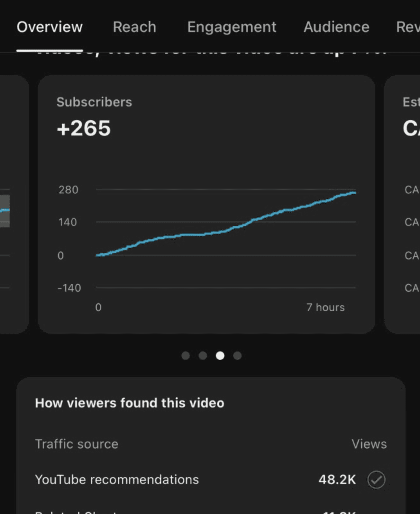
Task: Click the blue subscribers growth line chart
Action: click(x=226, y=224)
